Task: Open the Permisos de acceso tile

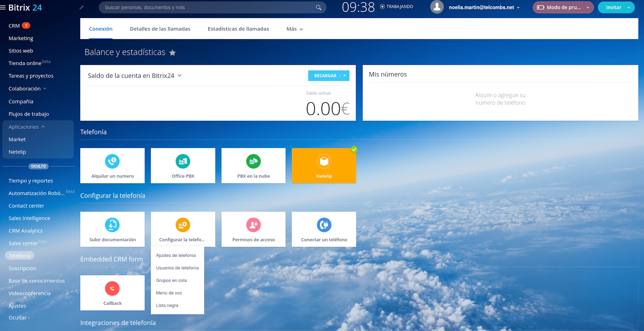Action: click(254, 229)
